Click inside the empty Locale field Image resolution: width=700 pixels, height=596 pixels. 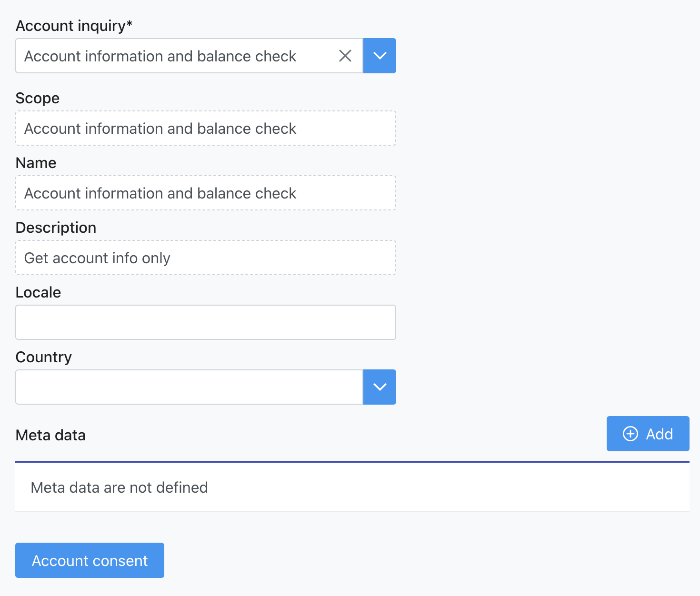tap(205, 322)
